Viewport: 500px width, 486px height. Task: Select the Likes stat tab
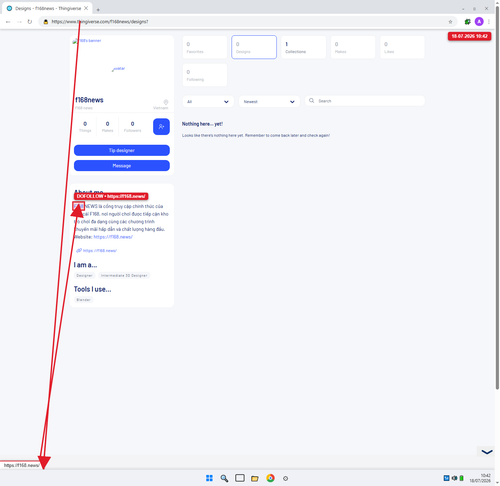402,47
